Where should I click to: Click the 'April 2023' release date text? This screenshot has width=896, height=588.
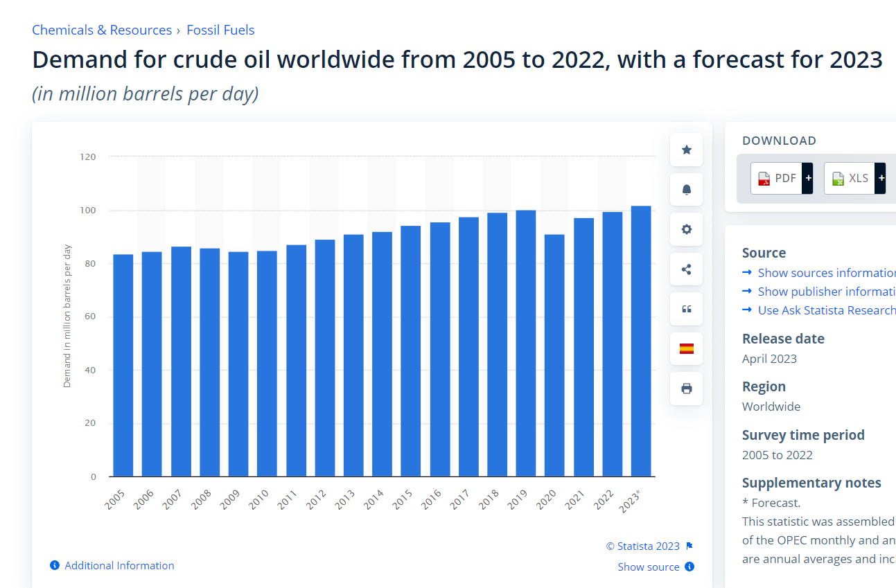(x=769, y=359)
